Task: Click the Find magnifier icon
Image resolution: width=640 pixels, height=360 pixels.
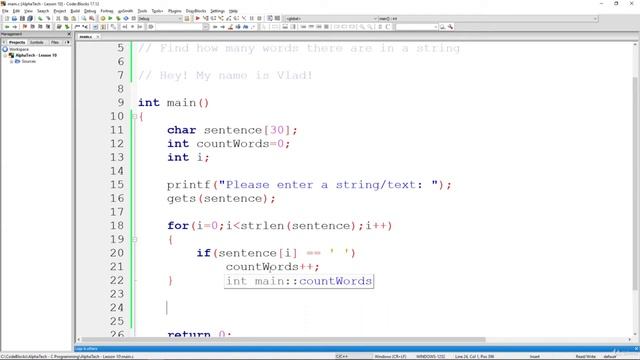Action: (84, 18)
